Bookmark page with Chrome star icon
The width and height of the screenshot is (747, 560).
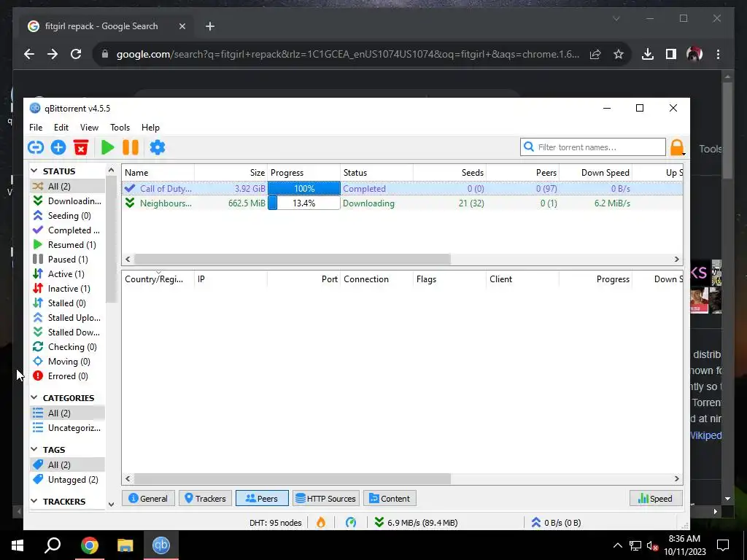[x=619, y=54]
